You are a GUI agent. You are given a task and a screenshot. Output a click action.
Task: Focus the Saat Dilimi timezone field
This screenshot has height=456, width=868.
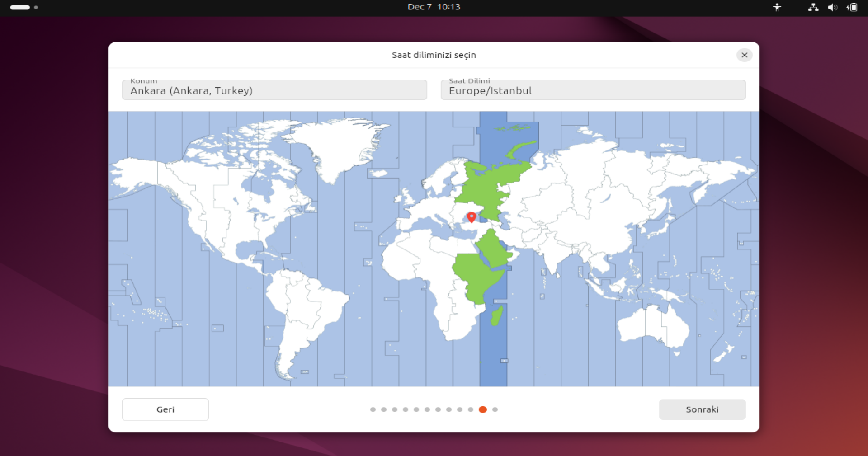coord(593,90)
